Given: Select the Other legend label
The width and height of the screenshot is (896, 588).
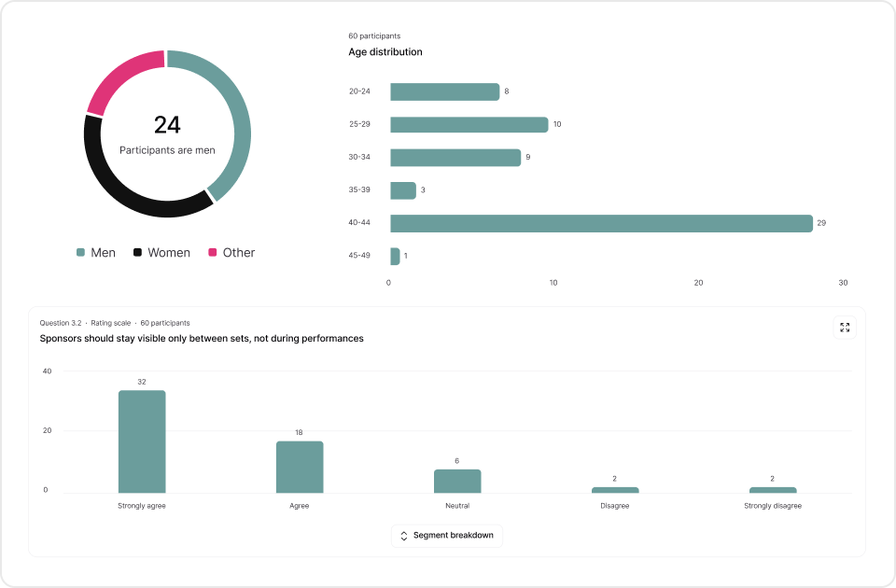Looking at the screenshot, I should (x=239, y=253).
